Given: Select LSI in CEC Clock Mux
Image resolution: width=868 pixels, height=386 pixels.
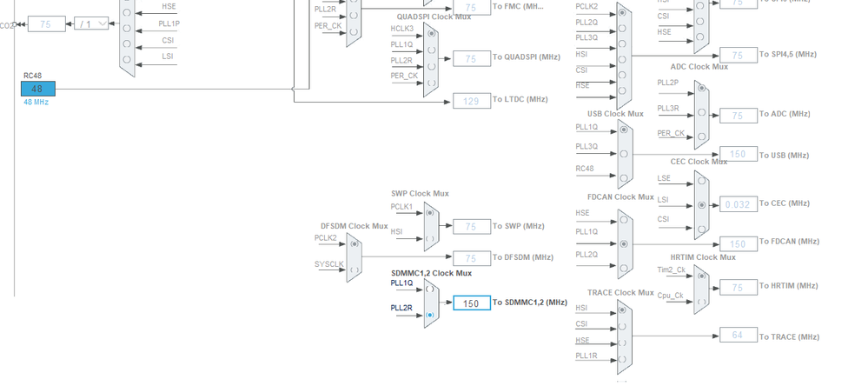Looking at the screenshot, I should coord(701,205).
